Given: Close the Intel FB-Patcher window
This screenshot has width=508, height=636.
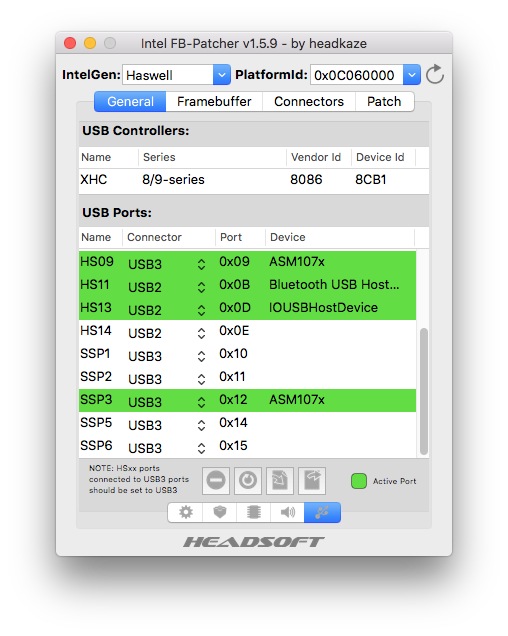Looking at the screenshot, I should 70,43.
